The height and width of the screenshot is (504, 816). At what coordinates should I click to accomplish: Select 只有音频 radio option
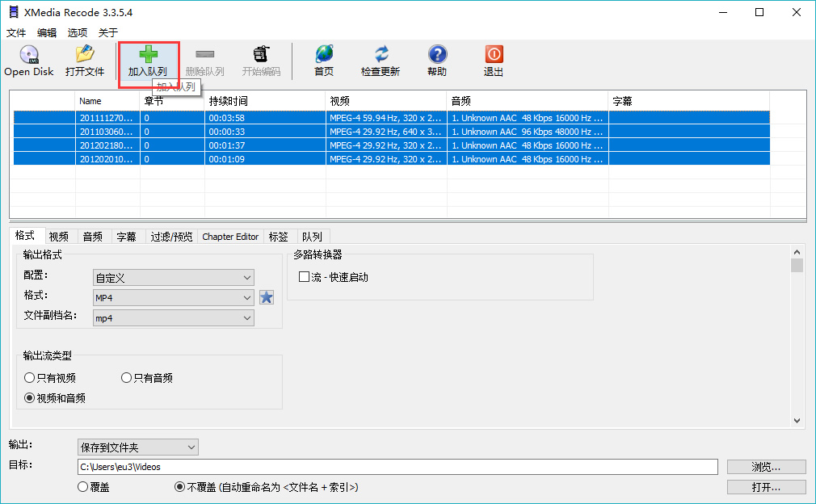pos(127,378)
